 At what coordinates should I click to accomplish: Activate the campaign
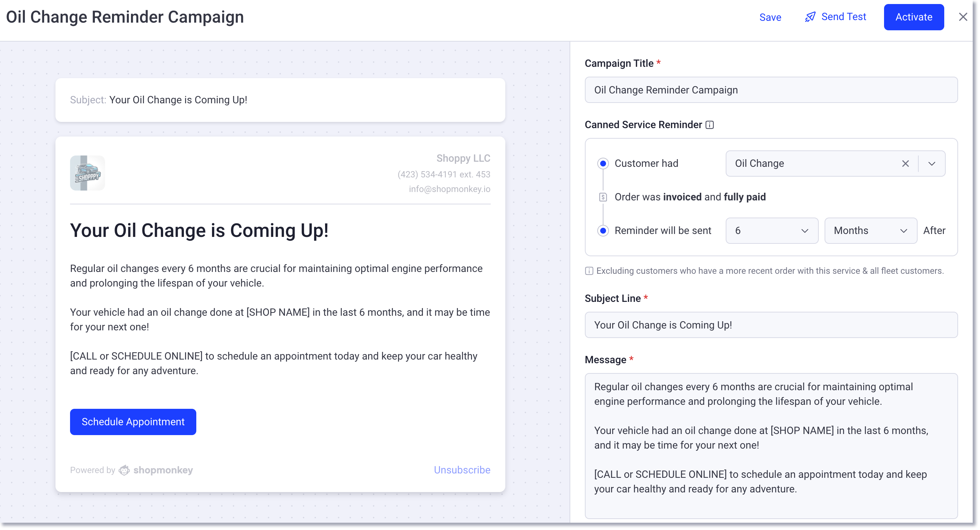pyautogui.click(x=914, y=17)
